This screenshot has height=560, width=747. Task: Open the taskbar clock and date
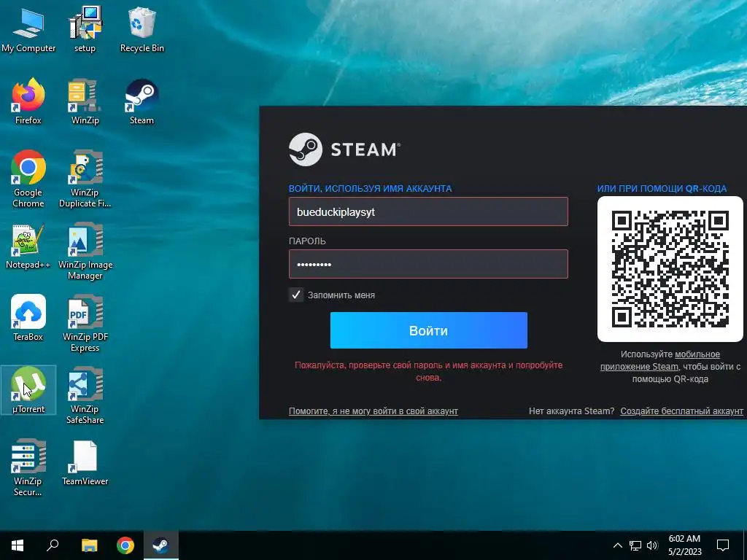[684, 545]
